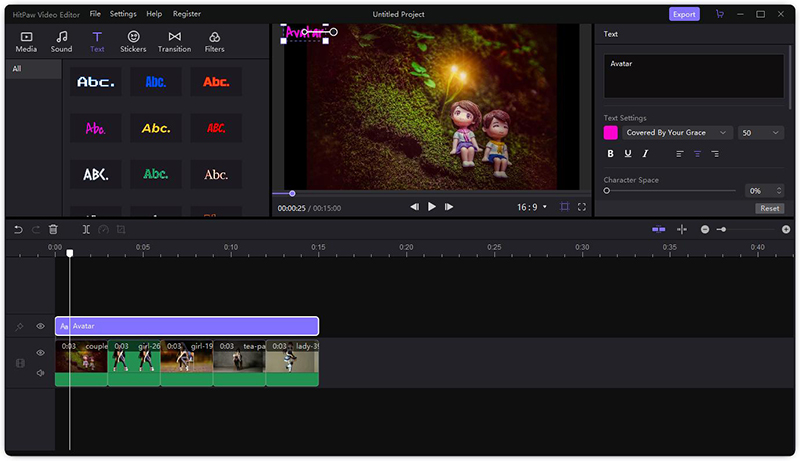Open the Filters panel

(214, 41)
